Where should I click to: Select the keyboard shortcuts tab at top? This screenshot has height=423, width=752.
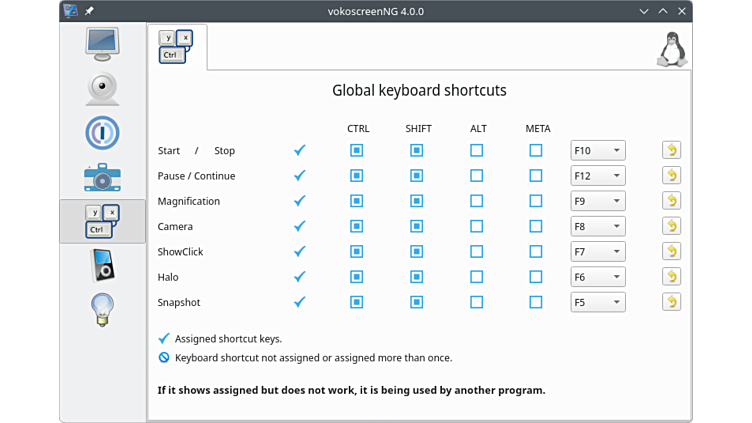176,47
